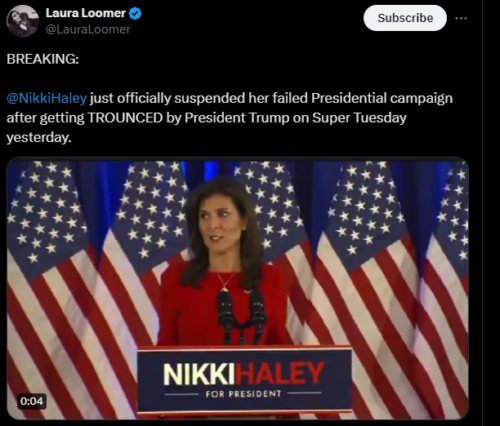Play the Nikki Haley speech video
This screenshot has height=426, width=500.
[238, 289]
